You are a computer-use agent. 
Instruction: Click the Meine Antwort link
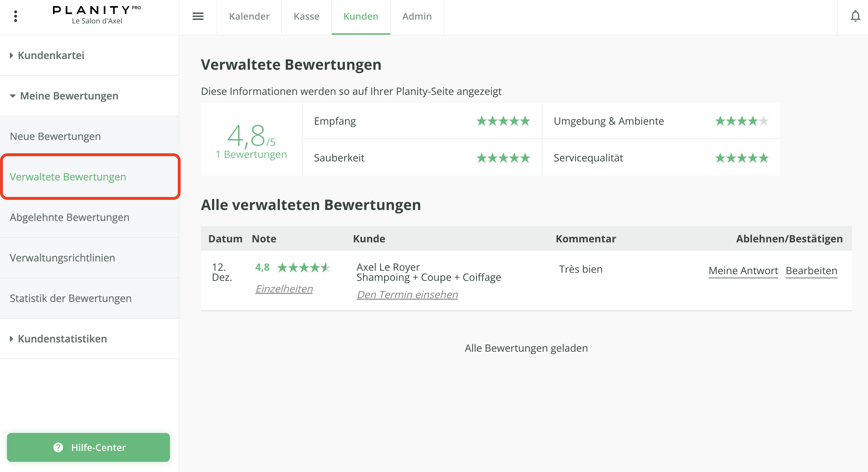pos(743,271)
